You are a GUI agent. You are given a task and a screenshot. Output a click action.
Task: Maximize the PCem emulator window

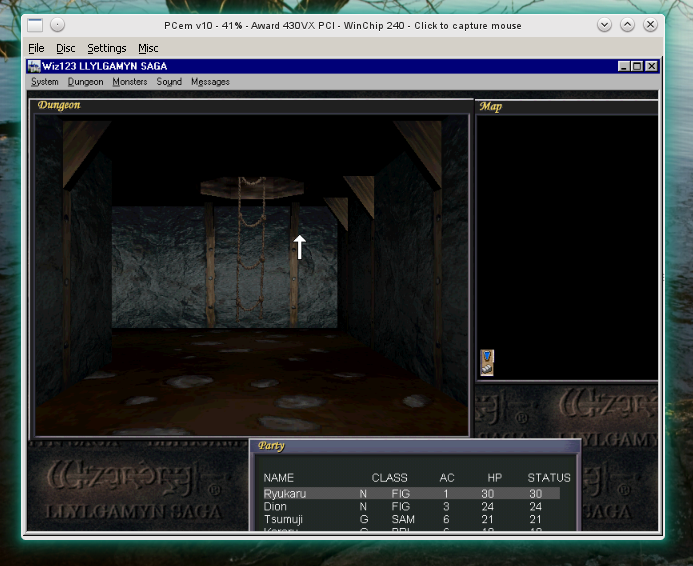pos(628,24)
